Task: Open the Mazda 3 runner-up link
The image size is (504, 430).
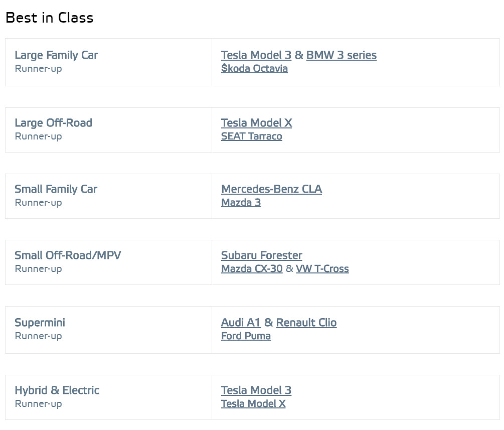Action: coord(241,202)
